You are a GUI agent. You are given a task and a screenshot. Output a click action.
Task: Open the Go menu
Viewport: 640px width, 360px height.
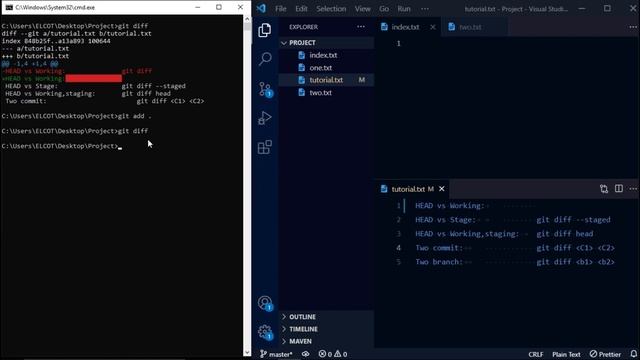(x=384, y=9)
